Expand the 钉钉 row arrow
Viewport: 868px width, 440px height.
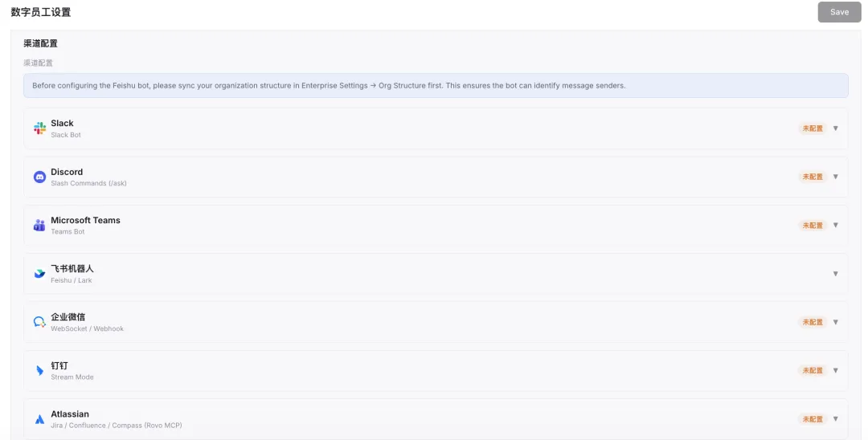[835, 370]
